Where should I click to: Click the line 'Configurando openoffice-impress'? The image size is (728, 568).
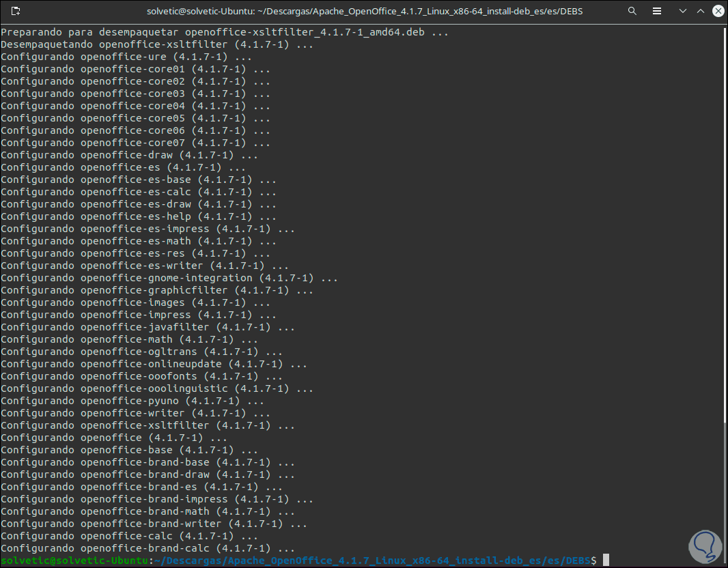pos(139,315)
